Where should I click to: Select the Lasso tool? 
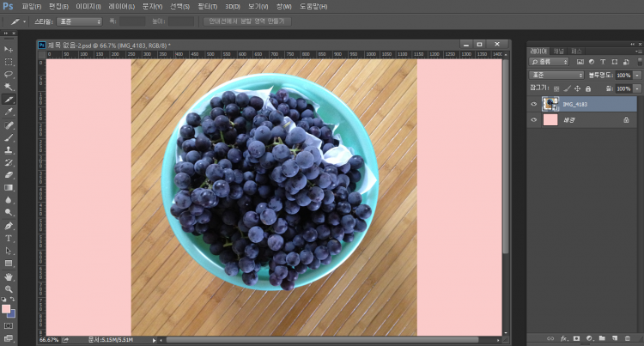point(9,75)
